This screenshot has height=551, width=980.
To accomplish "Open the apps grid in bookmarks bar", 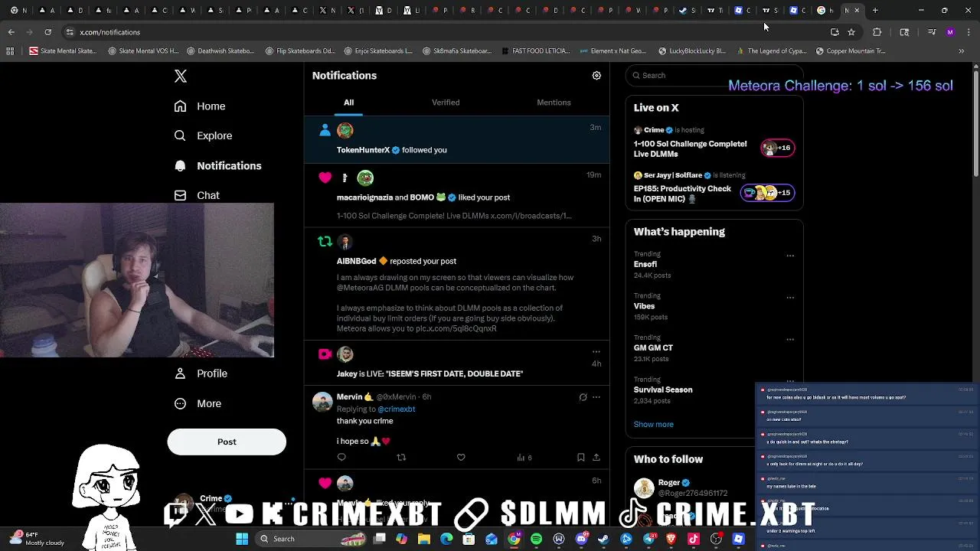I will (x=10, y=51).
